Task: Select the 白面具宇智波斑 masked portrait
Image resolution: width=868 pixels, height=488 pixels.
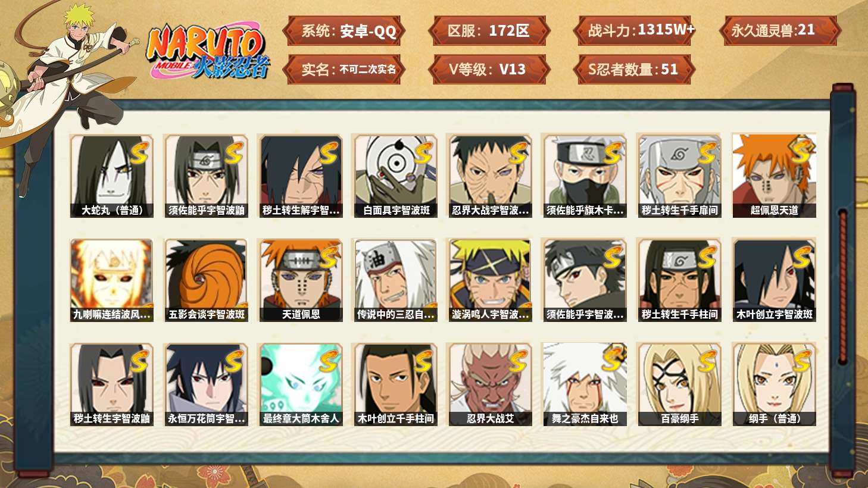Action: 396,176
